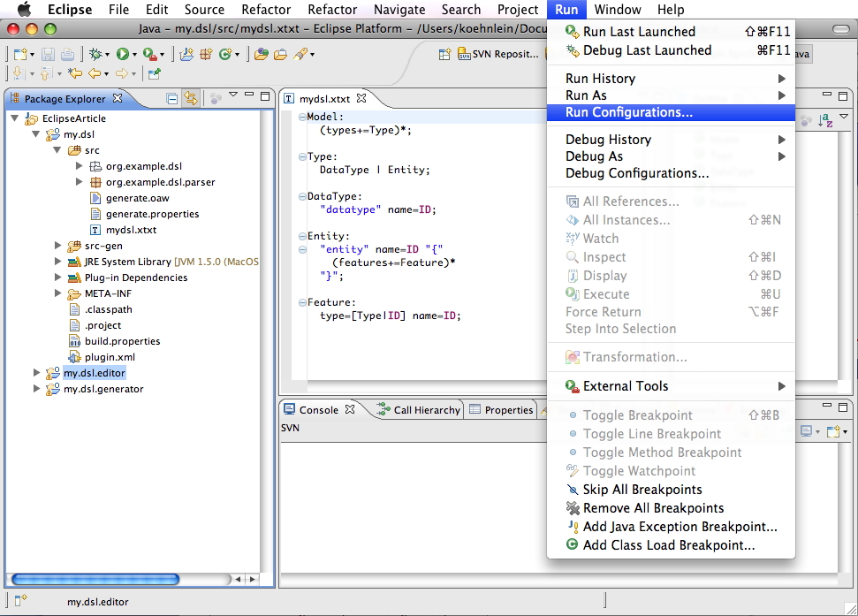The image size is (858, 616).
Task: Open the Apple menu
Action: (x=24, y=10)
